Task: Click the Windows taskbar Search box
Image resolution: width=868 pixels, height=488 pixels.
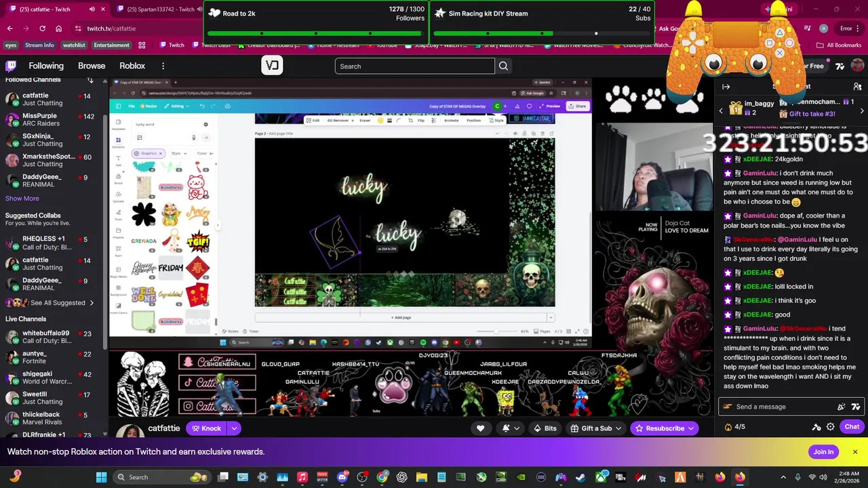Action: click(x=163, y=477)
